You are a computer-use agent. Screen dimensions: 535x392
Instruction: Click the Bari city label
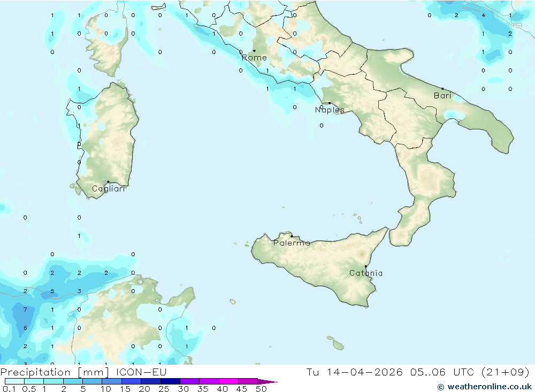[442, 96]
